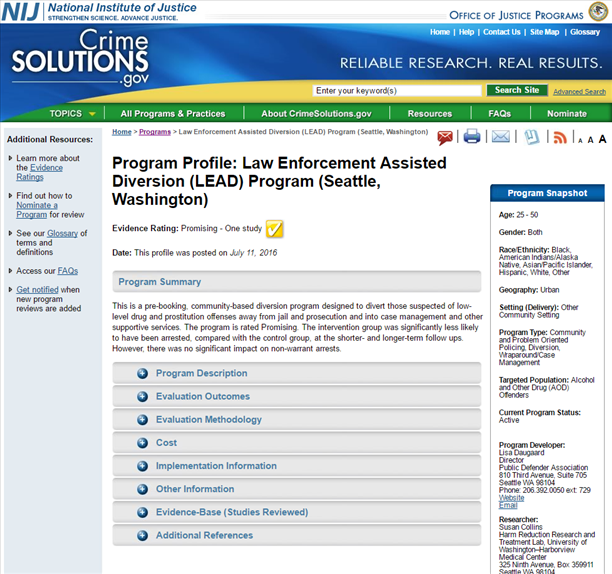Click plus icon beside Cost
Screen dimensions: 612x574
[142, 443]
